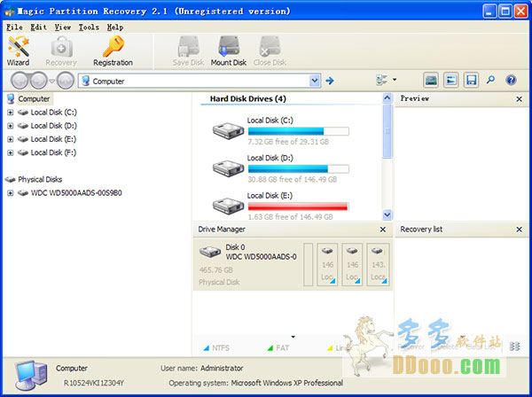Open the Edit menu
This screenshot has width=532, height=397.
click(x=39, y=27)
